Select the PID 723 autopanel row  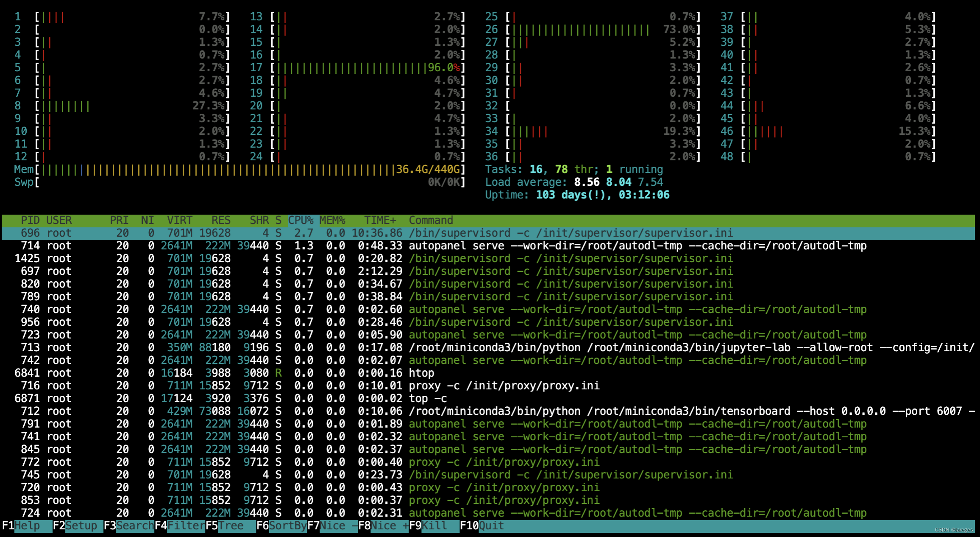coord(488,335)
